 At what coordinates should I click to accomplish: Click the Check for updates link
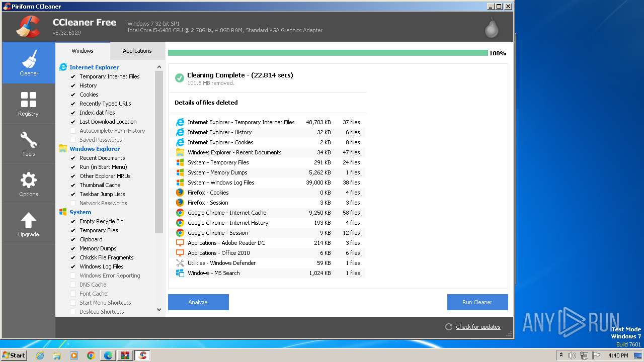478,327
